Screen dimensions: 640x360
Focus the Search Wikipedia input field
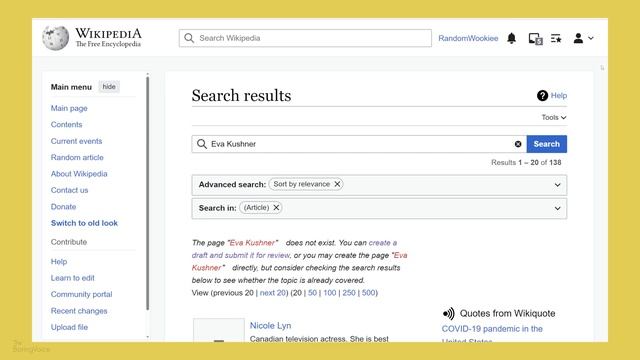[x=305, y=38]
